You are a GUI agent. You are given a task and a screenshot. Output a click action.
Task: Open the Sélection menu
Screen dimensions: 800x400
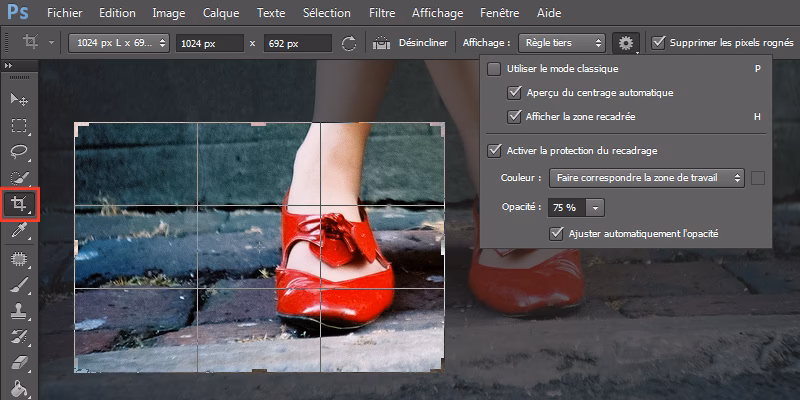(x=327, y=13)
